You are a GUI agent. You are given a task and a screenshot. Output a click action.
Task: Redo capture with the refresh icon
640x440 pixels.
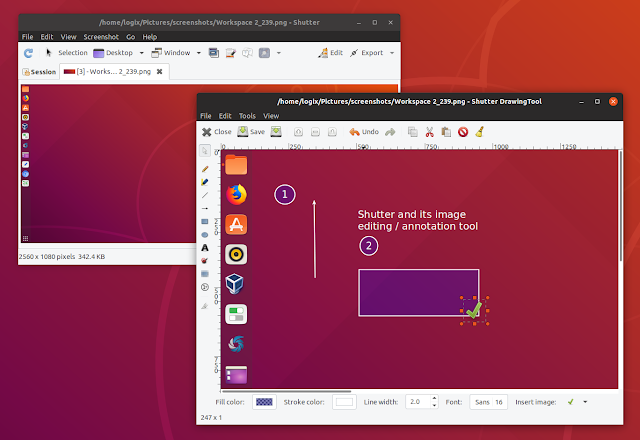29,53
